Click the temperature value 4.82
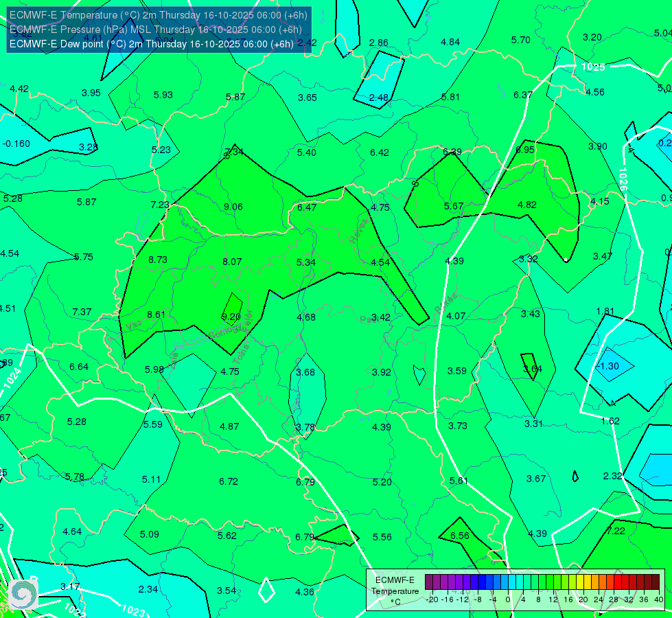The image size is (672, 618). click(526, 205)
